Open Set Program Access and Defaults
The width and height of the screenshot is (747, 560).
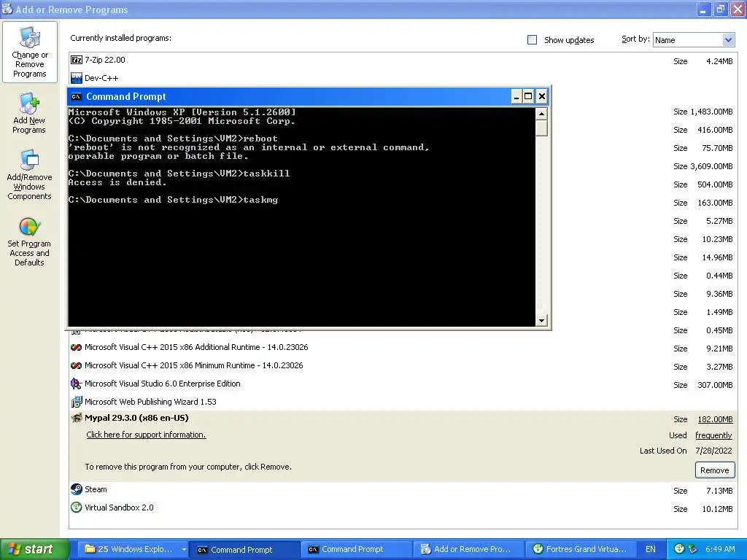(x=29, y=241)
